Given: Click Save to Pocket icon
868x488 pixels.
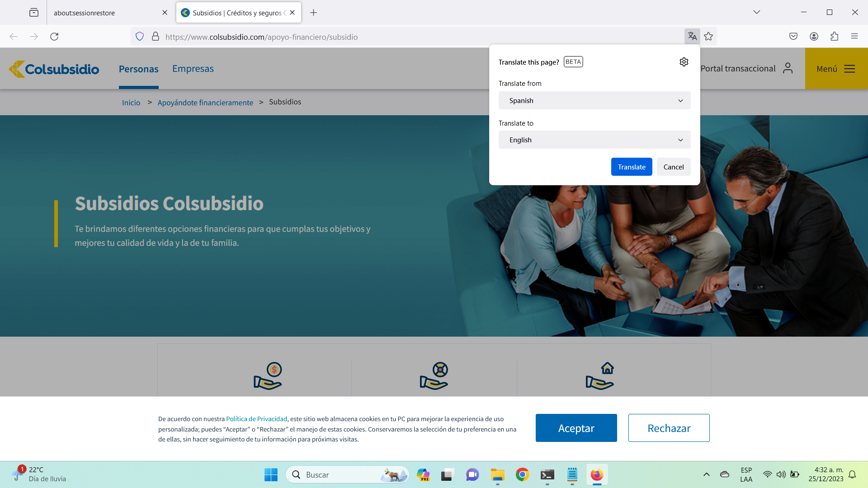Looking at the screenshot, I should coord(793,36).
